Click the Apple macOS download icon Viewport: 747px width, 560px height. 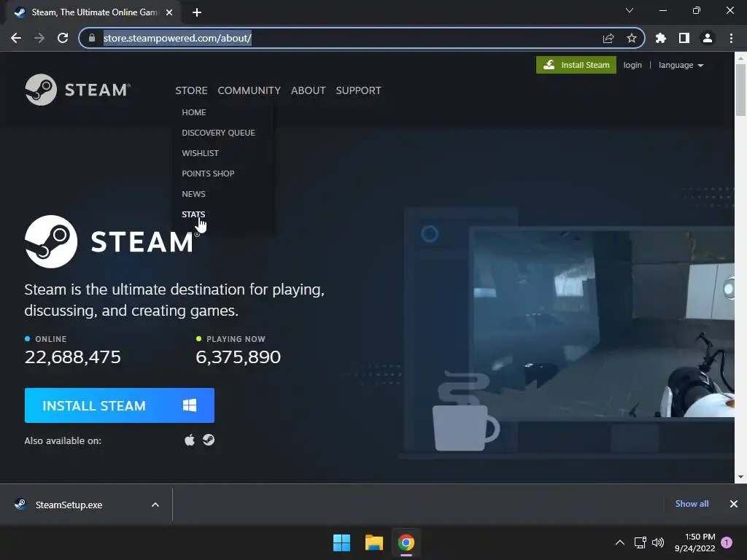(x=190, y=440)
